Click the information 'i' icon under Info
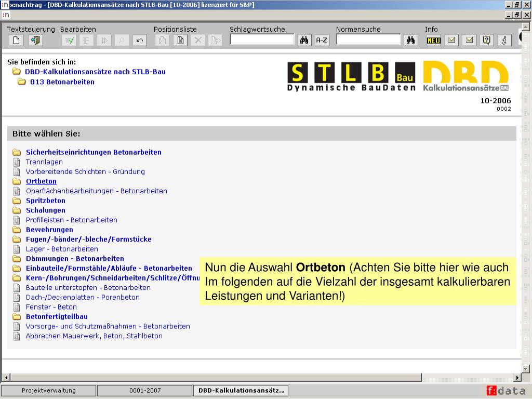 click(x=504, y=41)
